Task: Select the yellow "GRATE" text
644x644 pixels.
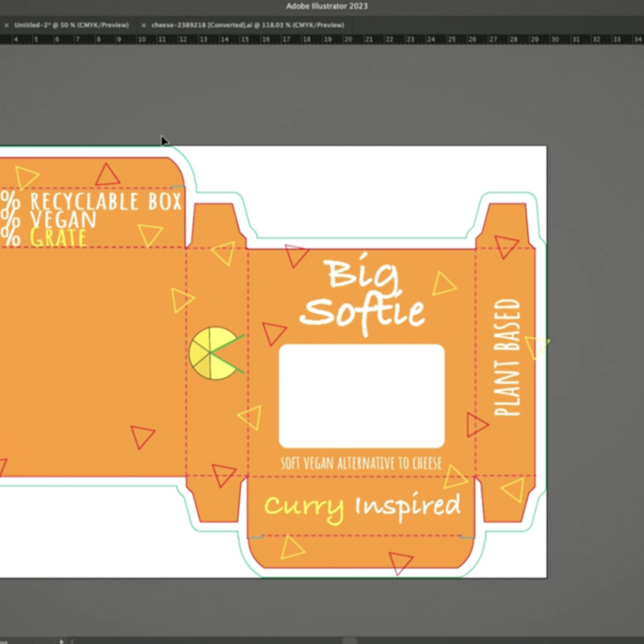Action: [58, 238]
